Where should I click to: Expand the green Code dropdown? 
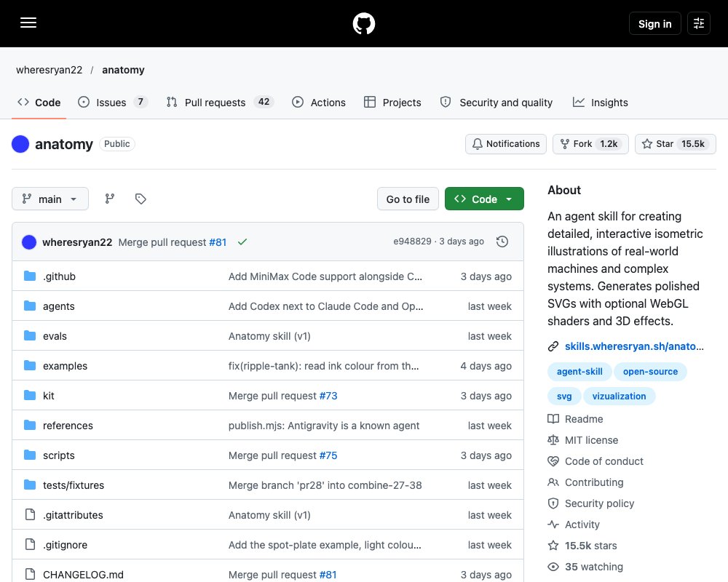pos(484,199)
